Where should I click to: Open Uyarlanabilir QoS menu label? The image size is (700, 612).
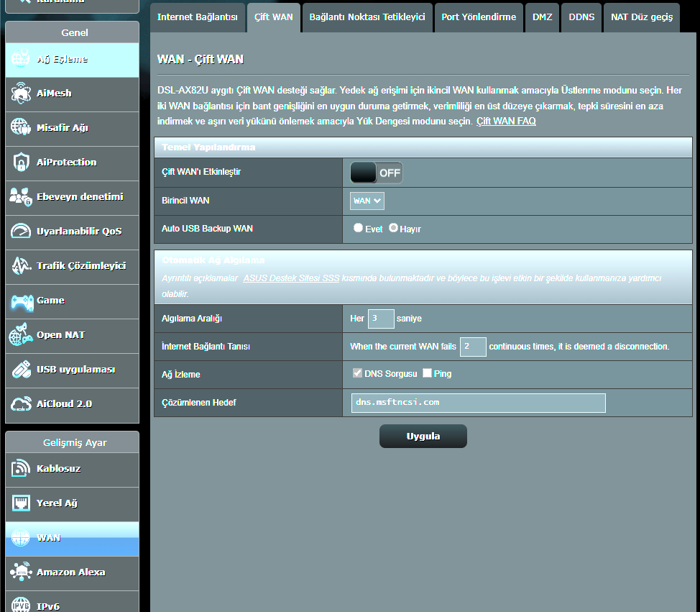click(79, 231)
